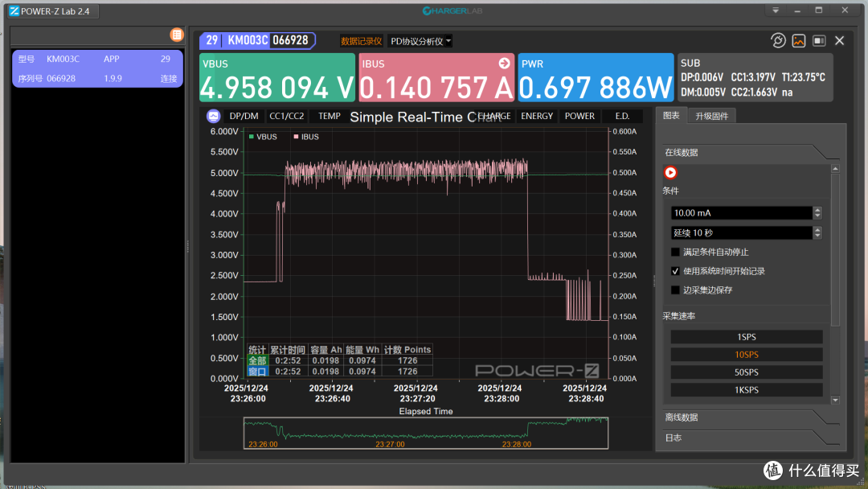The image size is (868, 489).
Task: Save chart snapshot with the image icon
Action: point(798,40)
